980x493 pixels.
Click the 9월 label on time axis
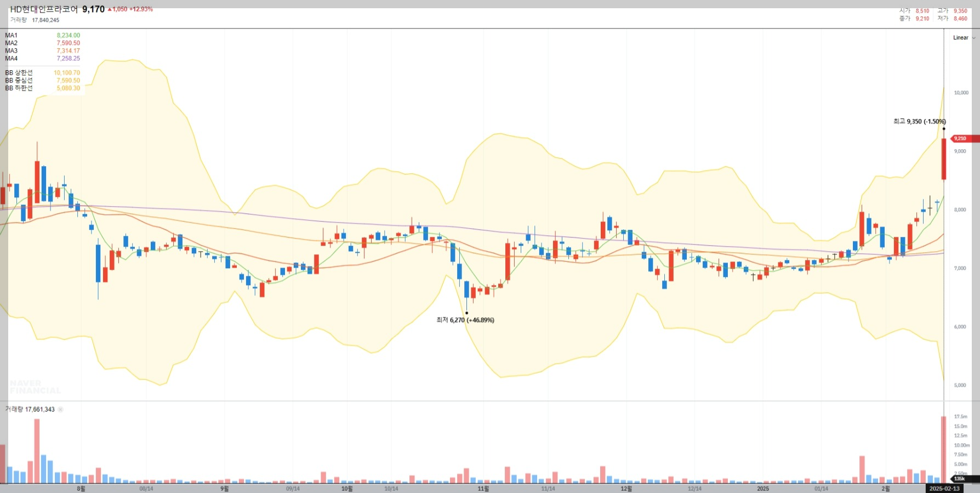click(x=225, y=489)
